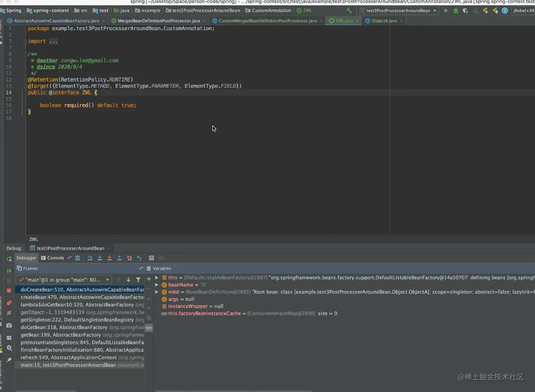The image size is (535, 392).
Task: Switch to the Console tab
Action: (55, 258)
